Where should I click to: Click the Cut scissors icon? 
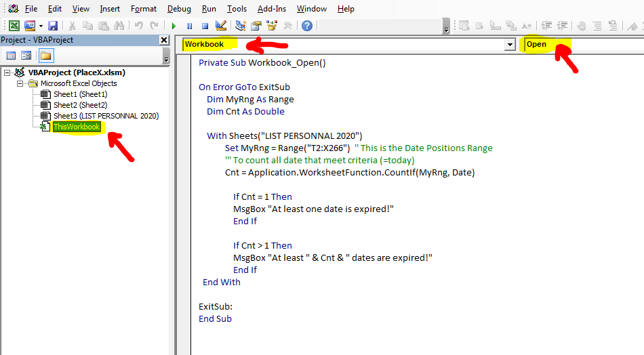pos(72,26)
